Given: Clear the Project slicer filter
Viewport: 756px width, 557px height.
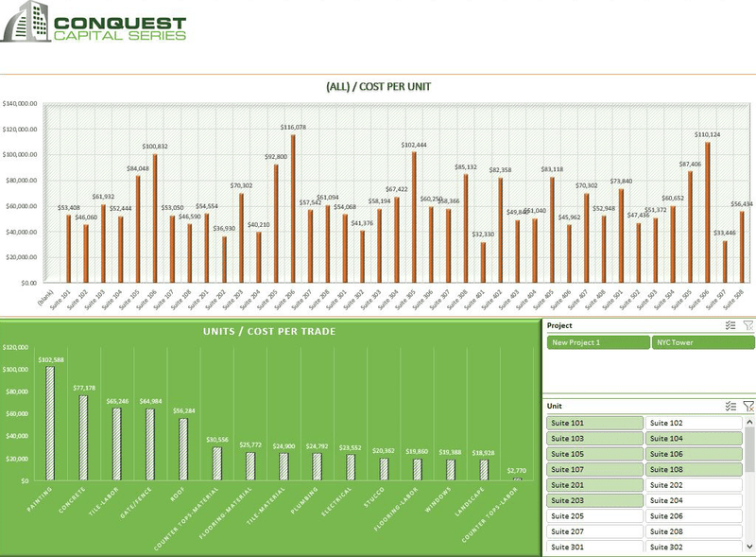Looking at the screenshot, I should click(747, 325).
